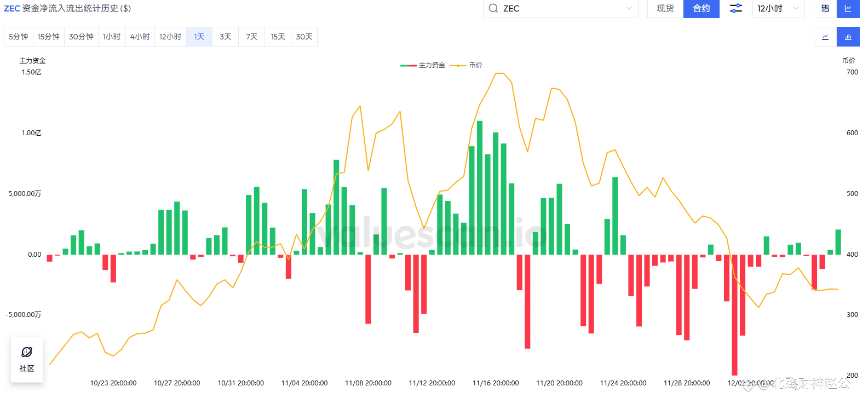
Task: Select the 30天 timeframe tab
Action: [x=304, y=37]
